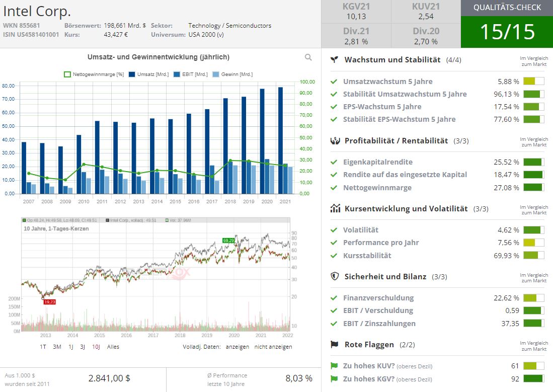Image resolution: width=553 pixels, height=392 pixels.
Task: Open Im Vergleich zum Markt comparison link
Action: (x=534, y=59)
